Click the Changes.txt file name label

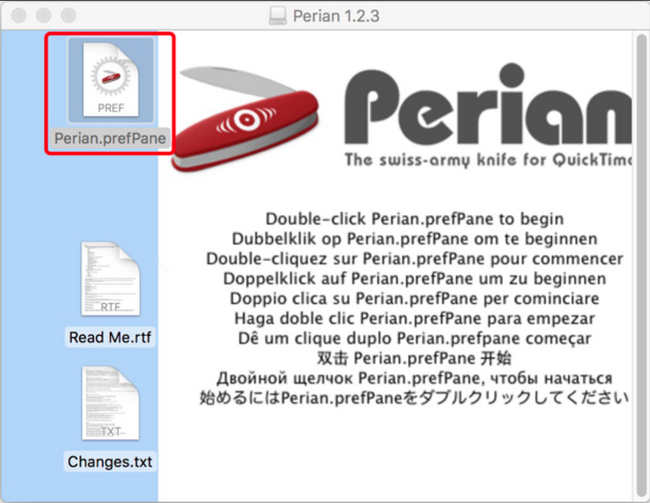110,462
